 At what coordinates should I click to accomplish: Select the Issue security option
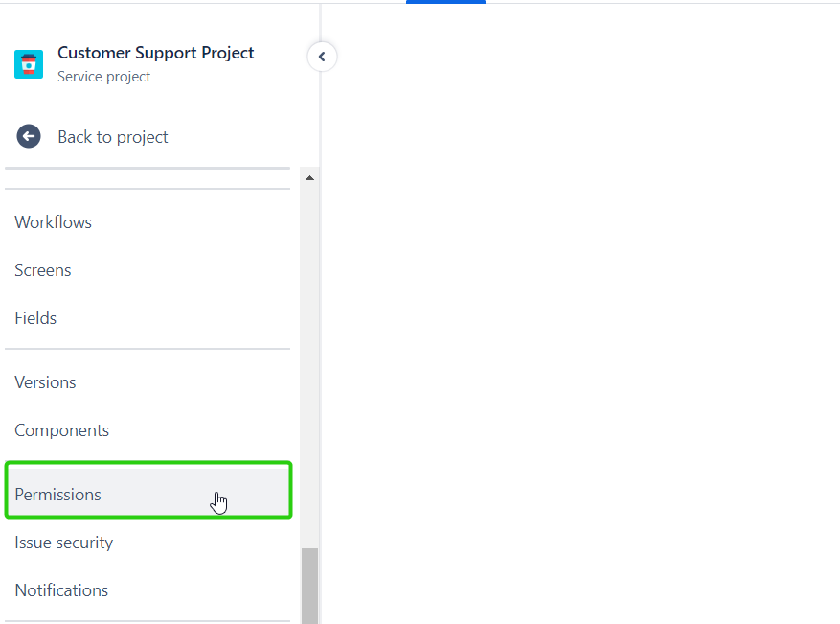click(x=64, y=543)
